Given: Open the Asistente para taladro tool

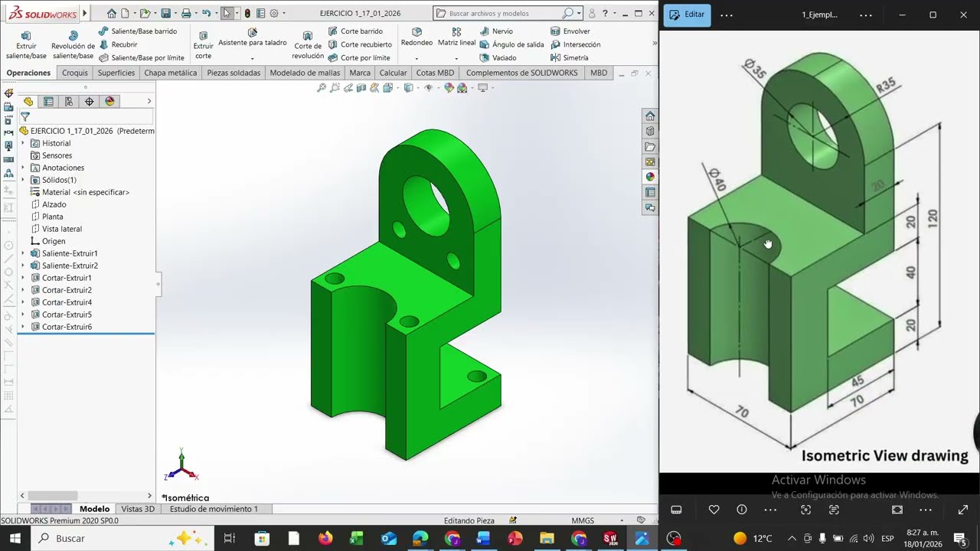Looking at the screenshot, I should tap(253, 37).
